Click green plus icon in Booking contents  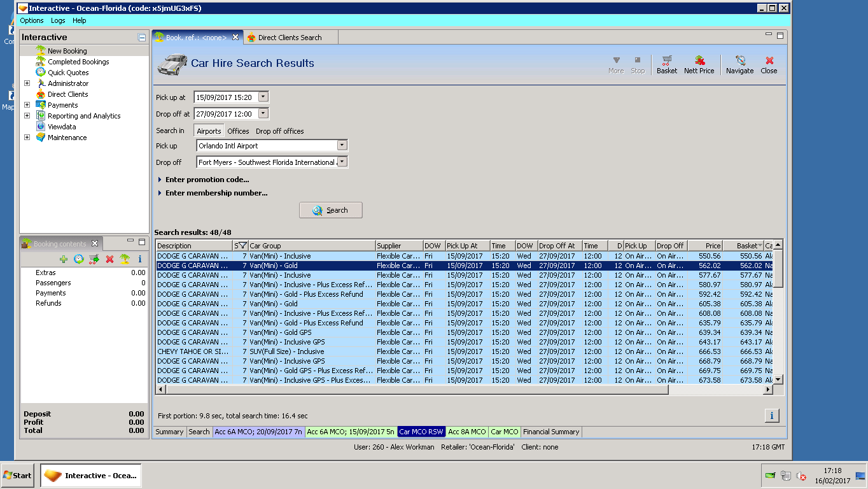point(63,259)
